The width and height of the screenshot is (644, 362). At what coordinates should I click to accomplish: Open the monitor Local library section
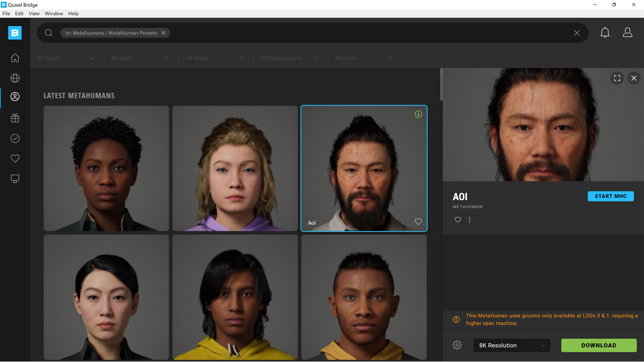(15, 179)
